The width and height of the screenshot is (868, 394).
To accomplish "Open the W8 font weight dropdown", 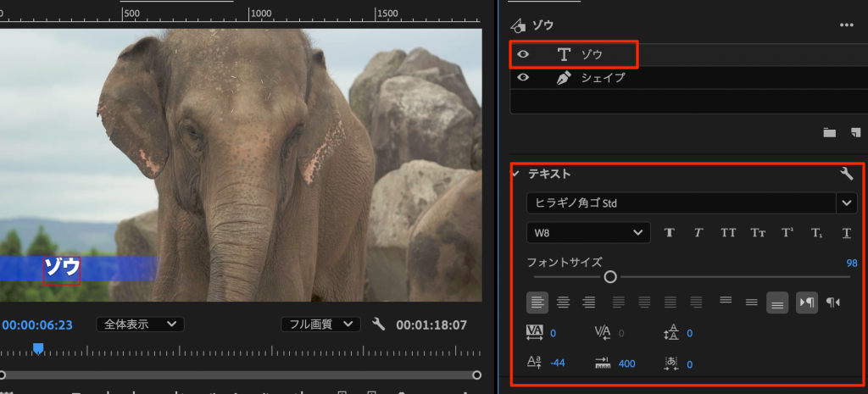I will click(x=587, y=232).
